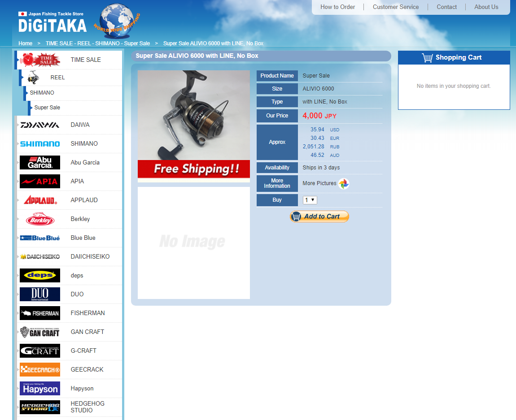Click the DiGiTAKA store logo
Screen dimensions: 516x420
coord(52,22)
